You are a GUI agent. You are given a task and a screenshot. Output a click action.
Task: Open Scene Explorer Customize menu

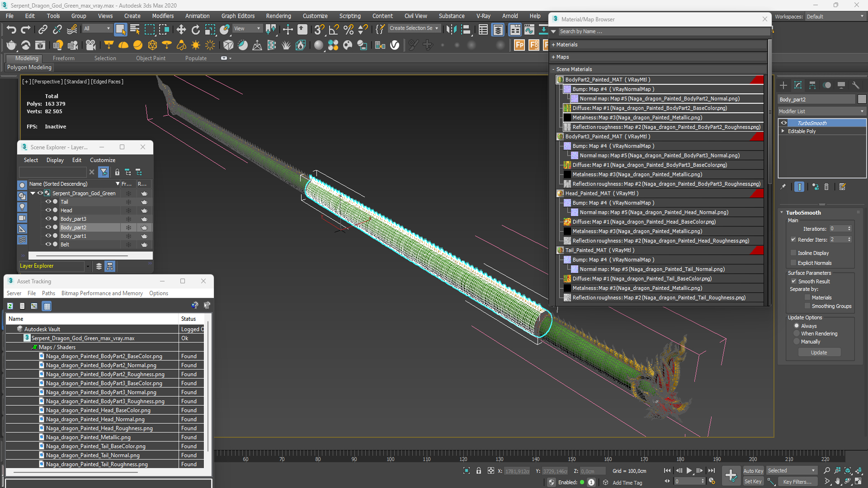[103, 160]
